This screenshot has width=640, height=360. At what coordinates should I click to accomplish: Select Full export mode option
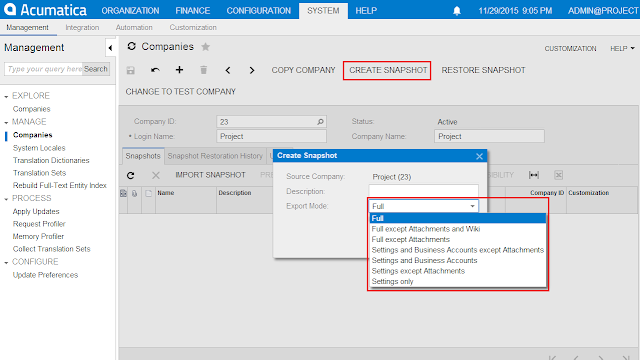click(x=458, y=218)
